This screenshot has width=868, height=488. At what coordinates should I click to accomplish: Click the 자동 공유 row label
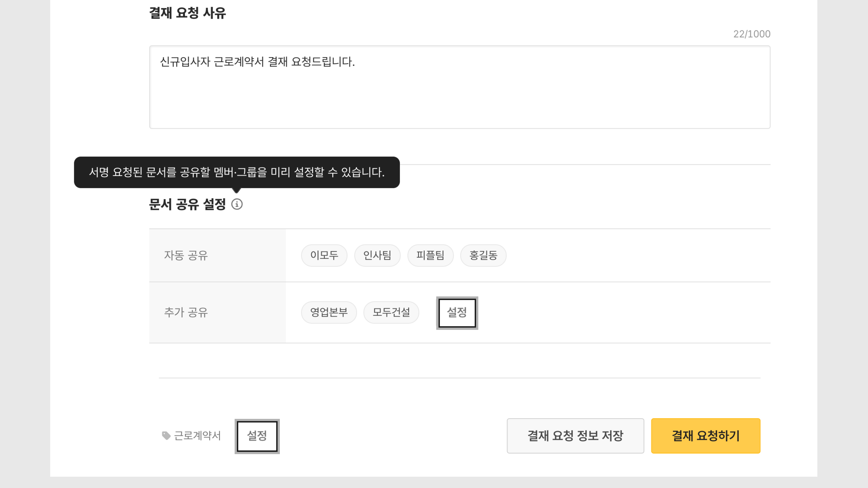[x=186, y=255]
